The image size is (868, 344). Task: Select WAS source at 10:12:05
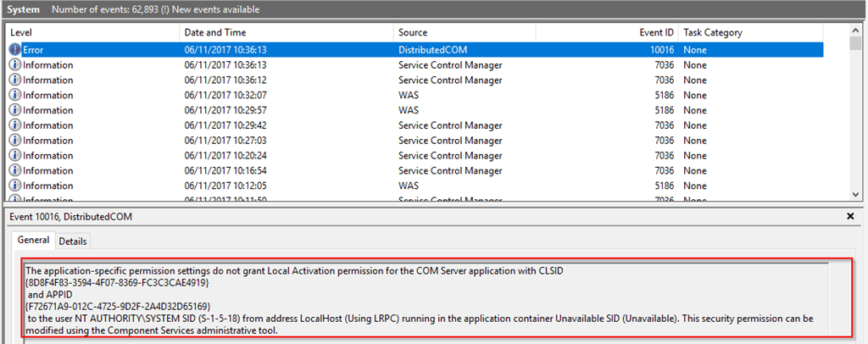click(409, 186)
